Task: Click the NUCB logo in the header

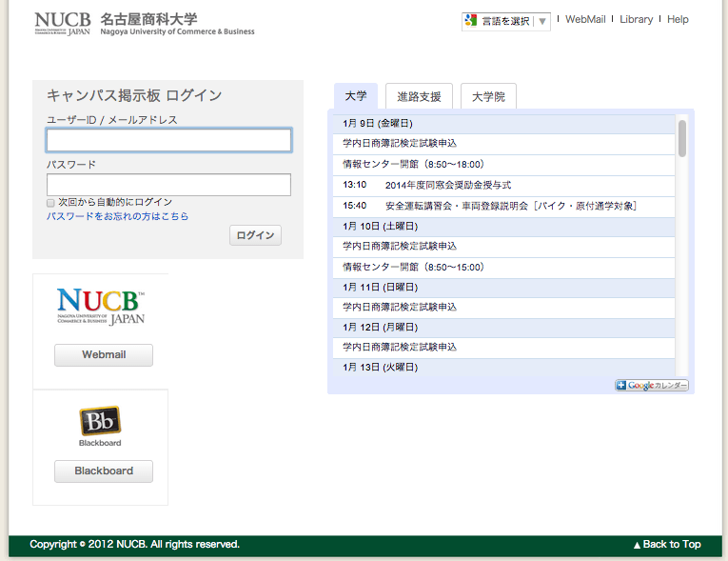Action: (x=63, y=23)
